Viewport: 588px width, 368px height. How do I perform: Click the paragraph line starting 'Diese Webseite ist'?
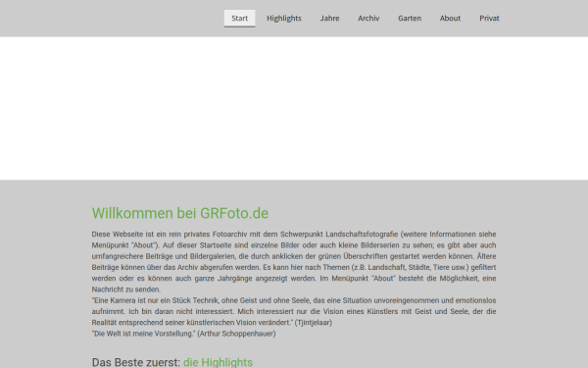(x=294, y=235)
